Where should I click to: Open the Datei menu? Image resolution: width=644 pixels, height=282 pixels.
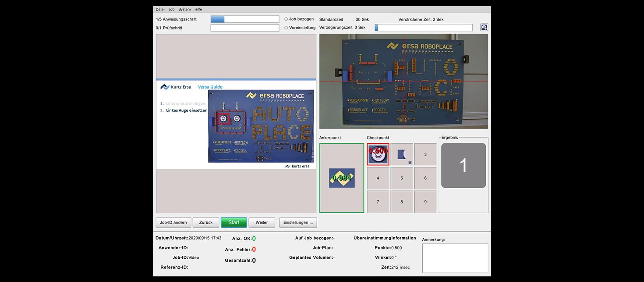point(160,9)
